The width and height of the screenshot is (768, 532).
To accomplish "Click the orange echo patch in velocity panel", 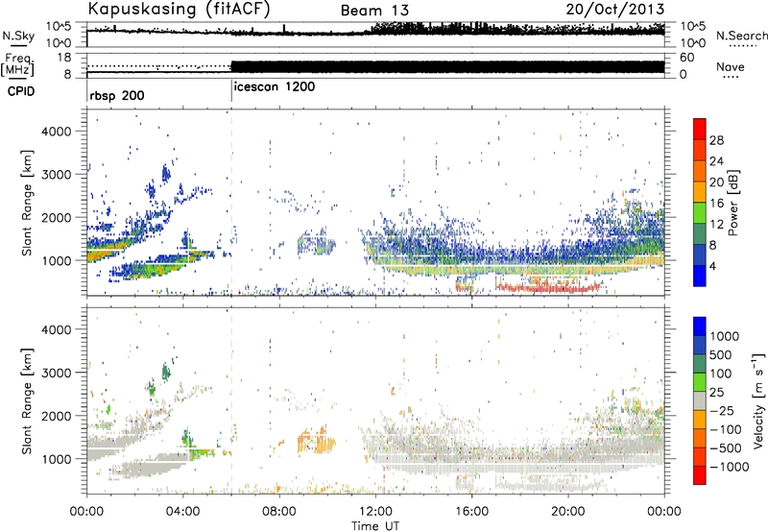I will pyautogui.click(x=317, y=441).
